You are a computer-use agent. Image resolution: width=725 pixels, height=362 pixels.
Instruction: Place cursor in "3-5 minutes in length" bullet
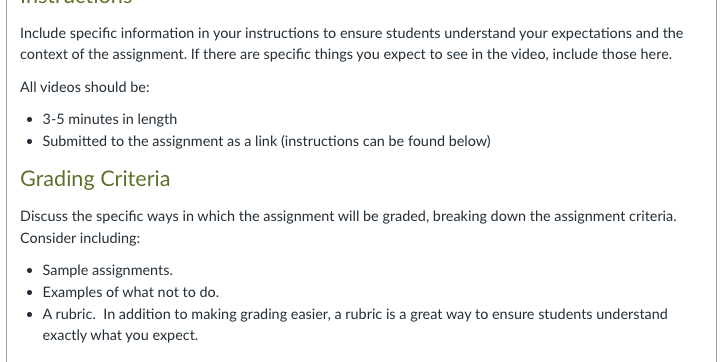pos(110,119)
